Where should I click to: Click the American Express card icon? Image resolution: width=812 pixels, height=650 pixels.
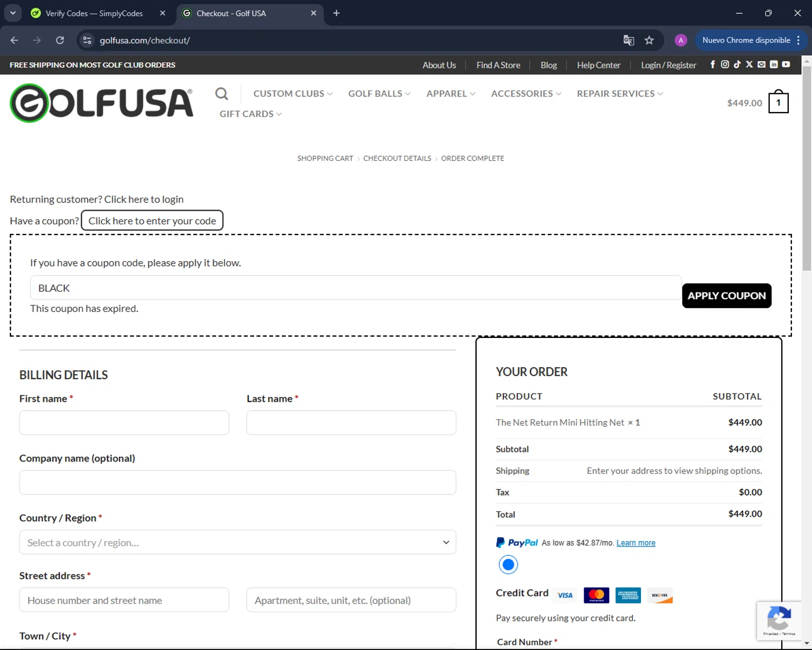(x=628, y=595)
